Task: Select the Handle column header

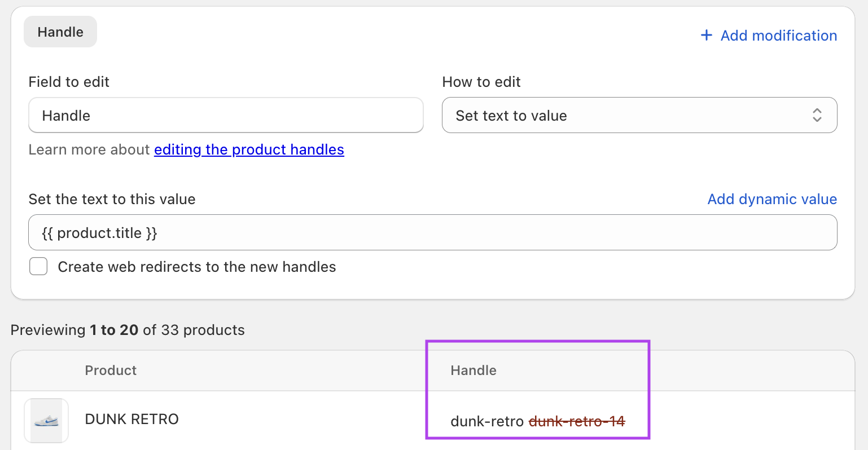Action: [x=473, y=370]
